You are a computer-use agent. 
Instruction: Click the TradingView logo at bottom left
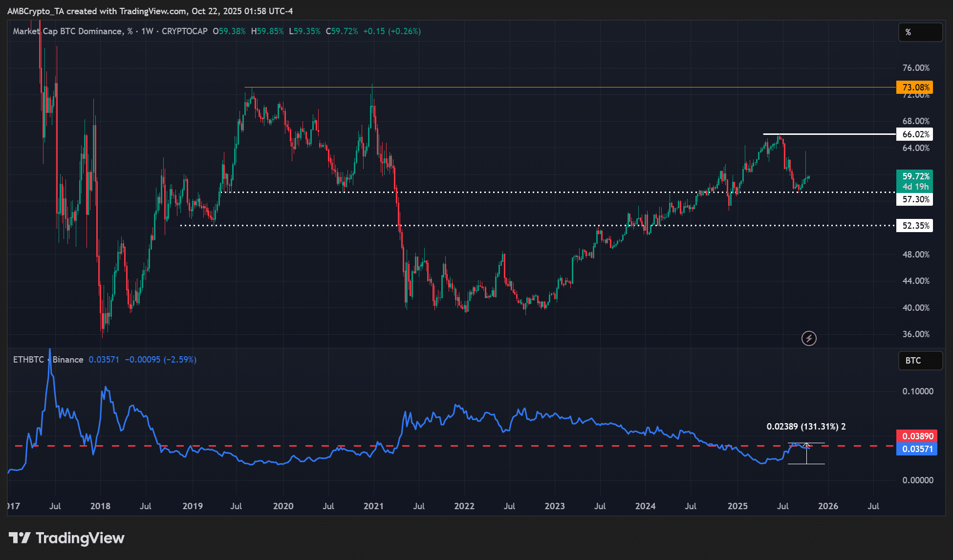[66, 538]
